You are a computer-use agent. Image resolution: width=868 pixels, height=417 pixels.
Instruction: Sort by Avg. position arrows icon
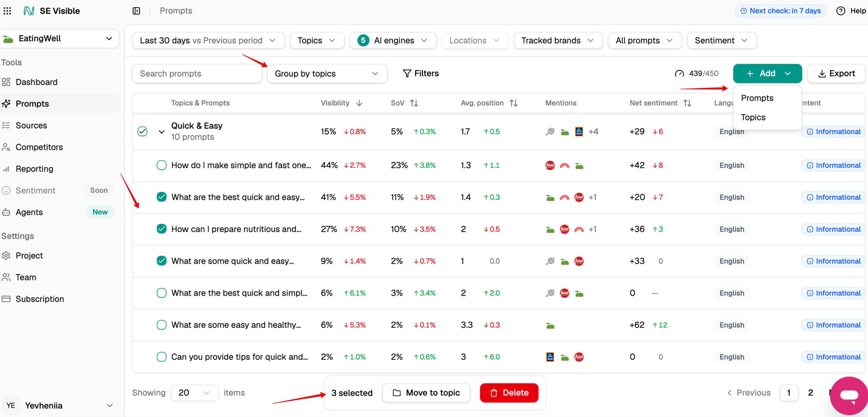click(513, 103)
